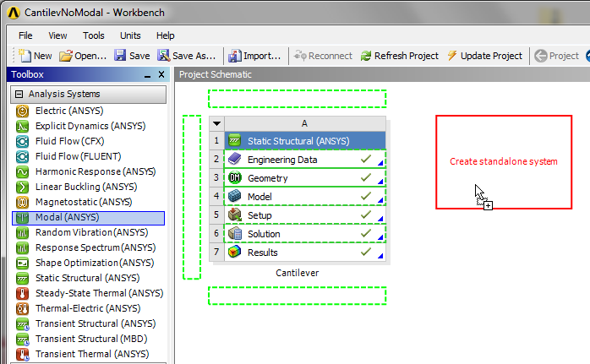Viewport: 590px width, 364px height.
Task: Select the Thermal-Electric (ANSYS) icon
Action: pos(22,309)
